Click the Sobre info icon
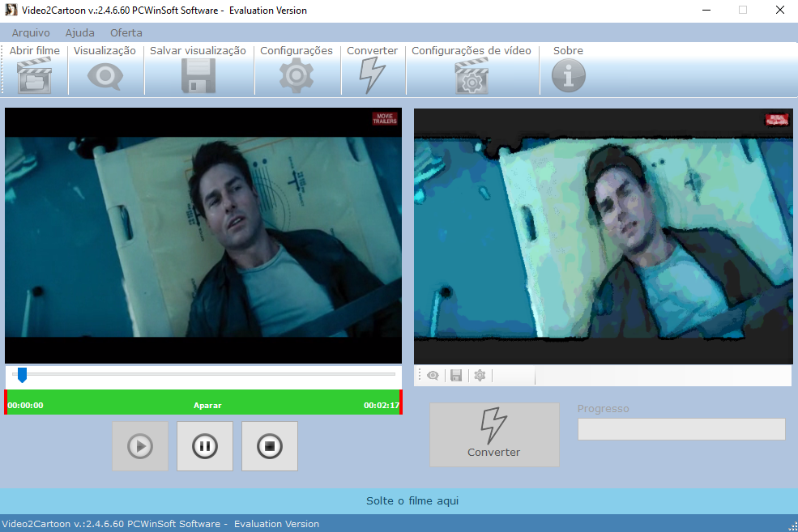This screenshot has width=798, height=532. tap(568, 77)
